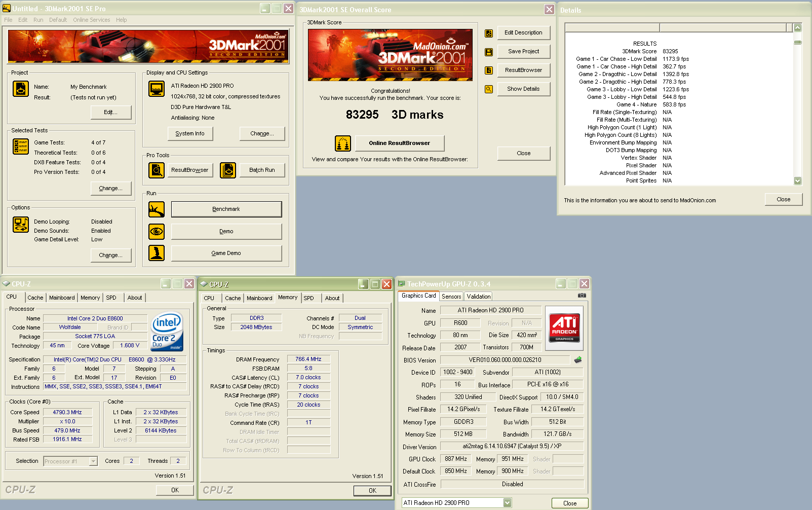
Task: Click the Show Details button
Action: (x=524, y=89)
